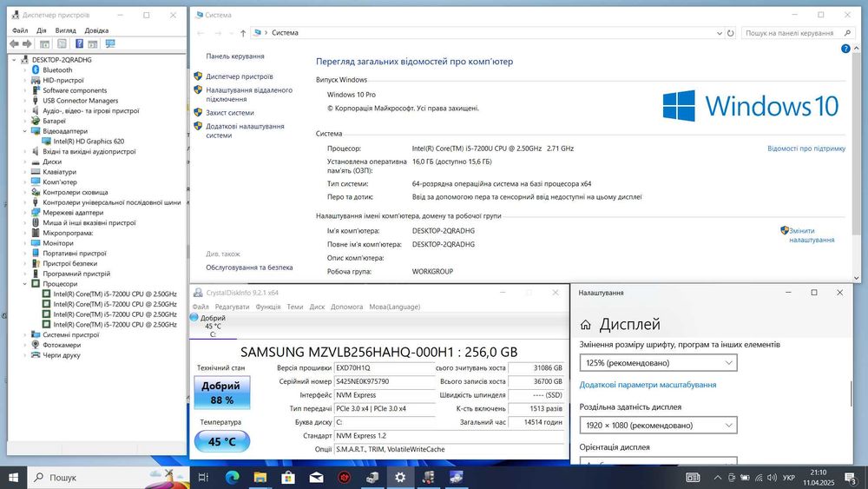The height and width of the screenshot is (489, 868).
Task: Open Windows Start menu
Action: pyautogui.click(x=13, y=478)
